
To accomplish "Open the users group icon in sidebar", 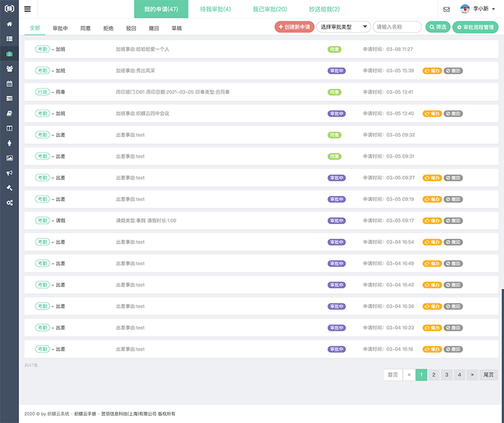I will click(x=9, y=69).
